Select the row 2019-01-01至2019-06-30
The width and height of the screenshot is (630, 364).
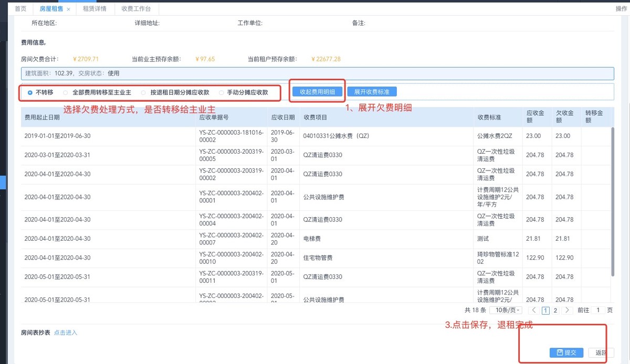click(316, 136)
